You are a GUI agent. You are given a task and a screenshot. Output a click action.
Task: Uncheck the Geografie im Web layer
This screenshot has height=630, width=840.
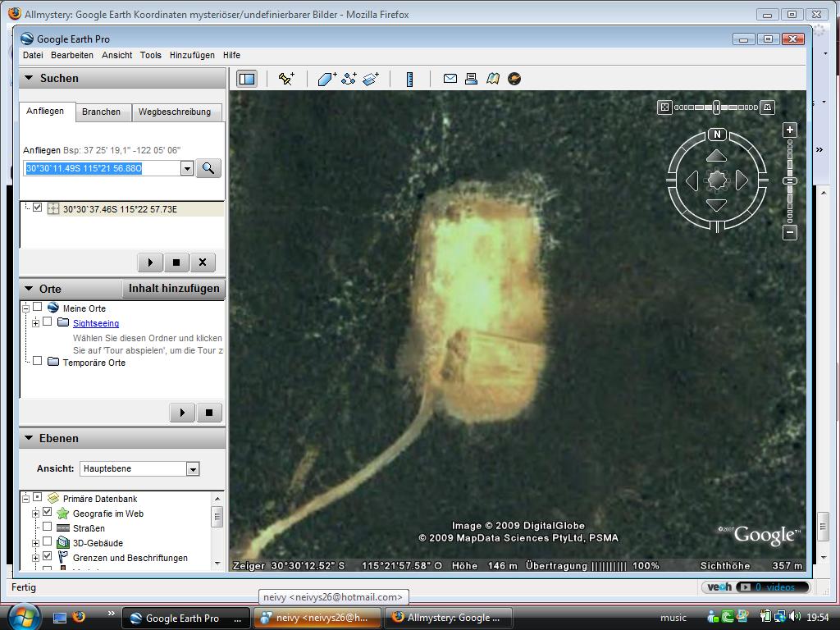[48, 513]
